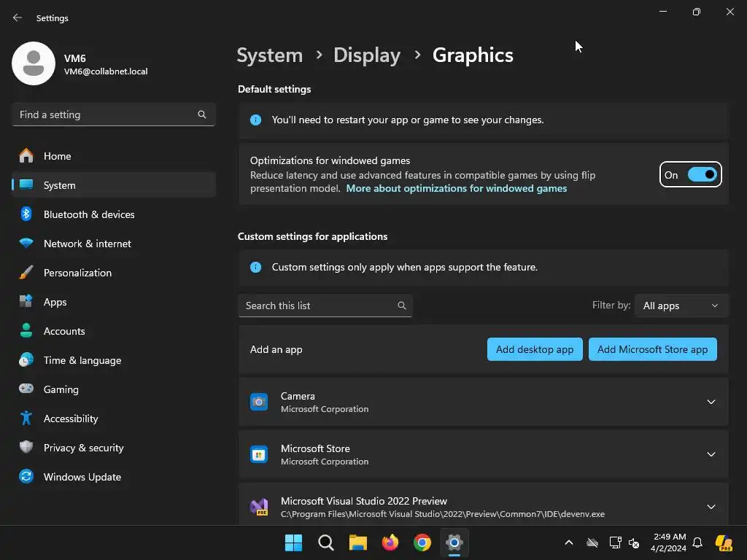The width and height of the screenshot is (747, 560).
Task: Navigate to System in breadcrumb
Action: (270, 55)
